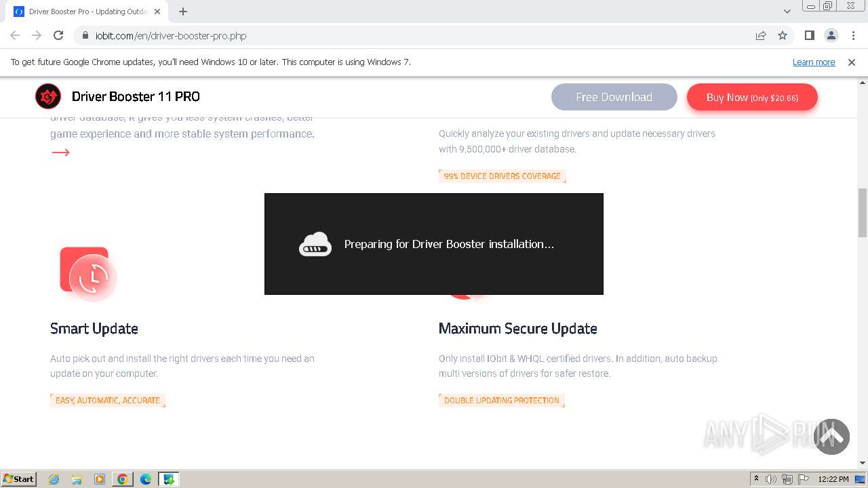Click the Buy Now button
Screen dimensions: 868x488
click(x=752, y=98)
